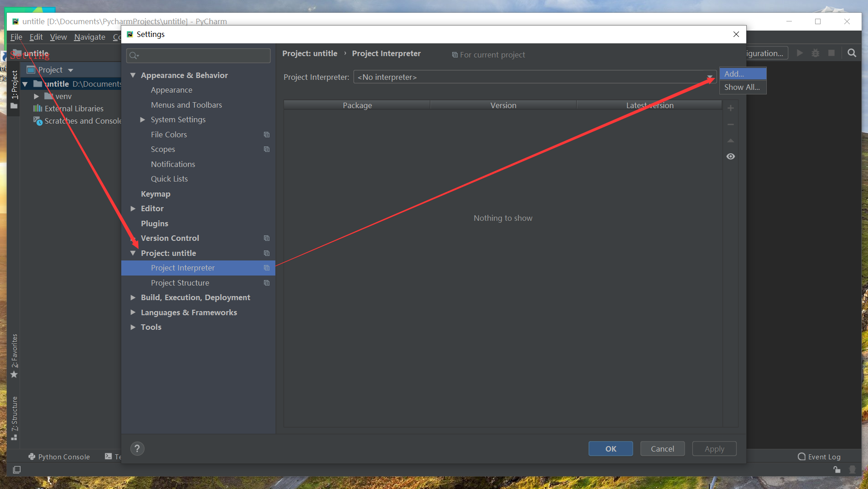The image size is (868, 489).
Task: Open the File menu
Action: (16, 37)
